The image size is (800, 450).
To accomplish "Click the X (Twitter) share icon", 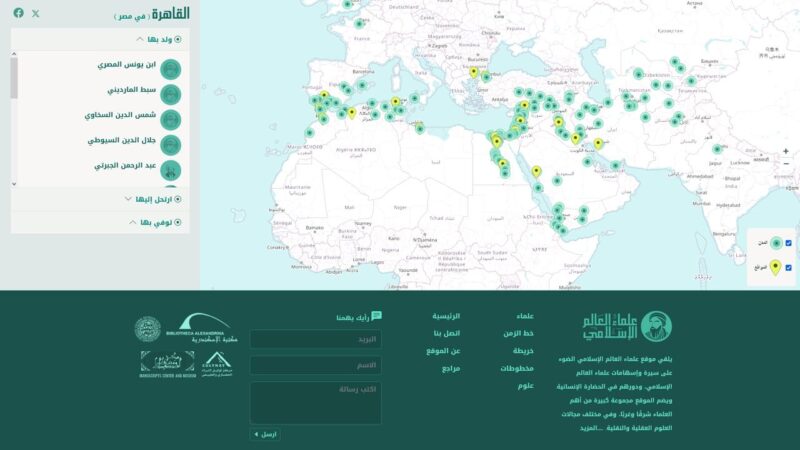I will coord(36,13).
